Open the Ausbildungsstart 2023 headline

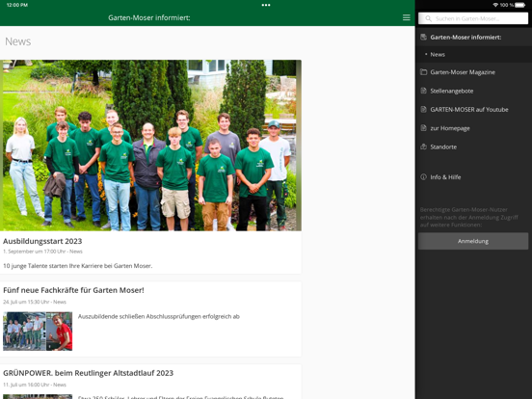click(x=42, y=241)
